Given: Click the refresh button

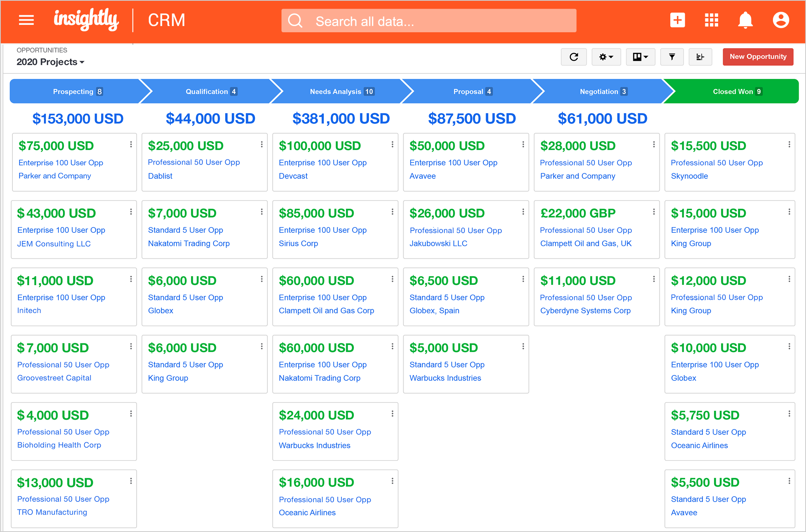Looking at the screenshot, I should [x=573, y=57].
